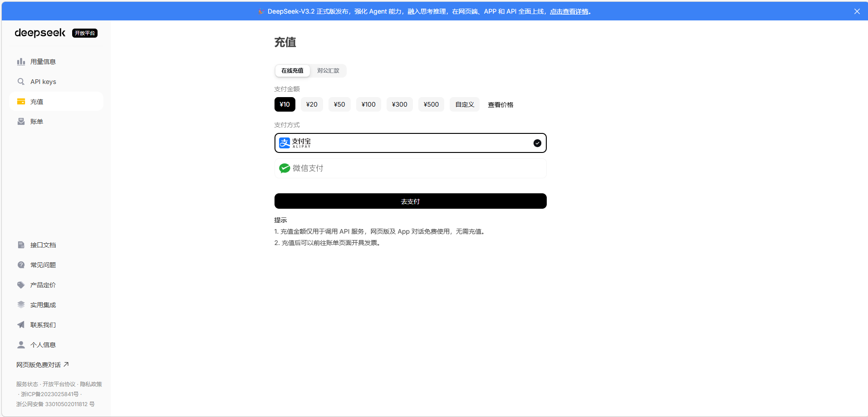This screenshot has width=868, height=417.
Task: Select the custom amount (自定义) option
Action: tap(465, 104)
